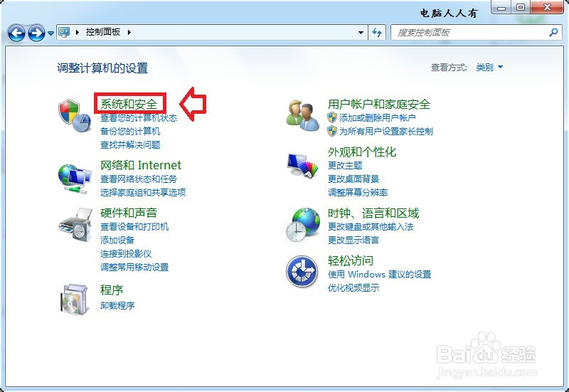Open 为所有用户设置家长控制 link
Screen dimensions: 569x392
(x=386, y=131)
